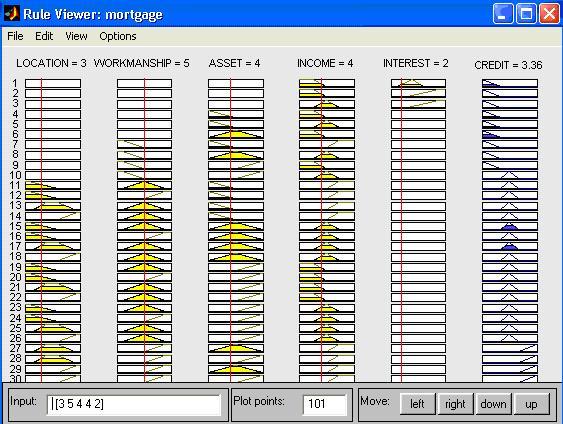Open the View menu
563x424 pixels.
click(x=76, y=36)
